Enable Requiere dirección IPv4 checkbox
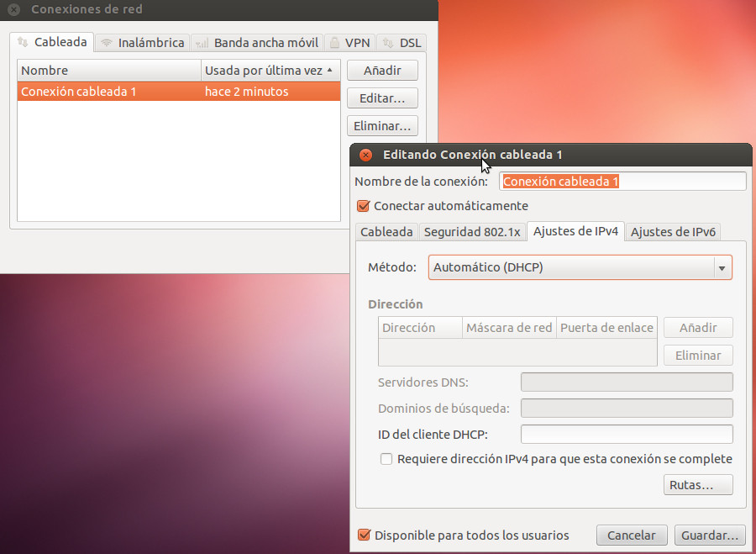 click(x=386, y=459)
